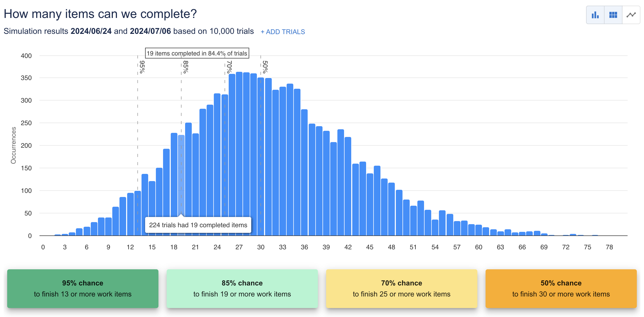Switch to the bar chart view
The image size is (644, 317).
595,15
